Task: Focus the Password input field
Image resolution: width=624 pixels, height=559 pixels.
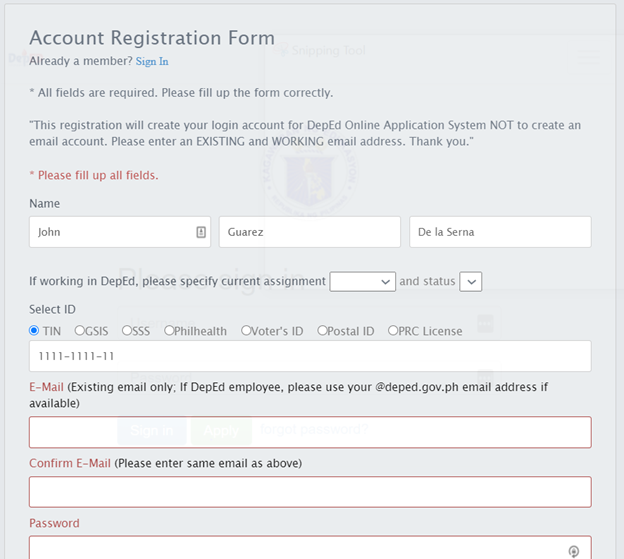Action: click(310, 547)
